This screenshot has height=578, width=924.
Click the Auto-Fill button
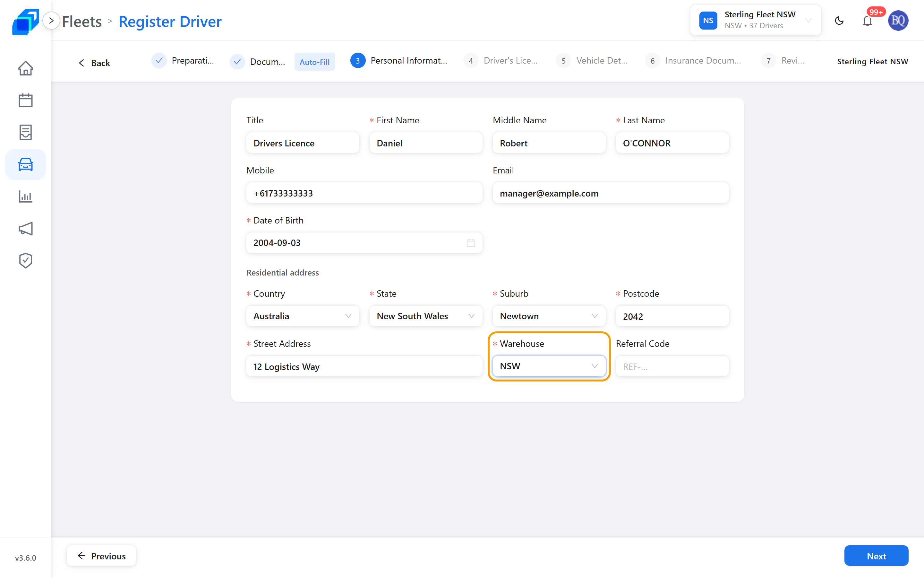click(315, 62)
